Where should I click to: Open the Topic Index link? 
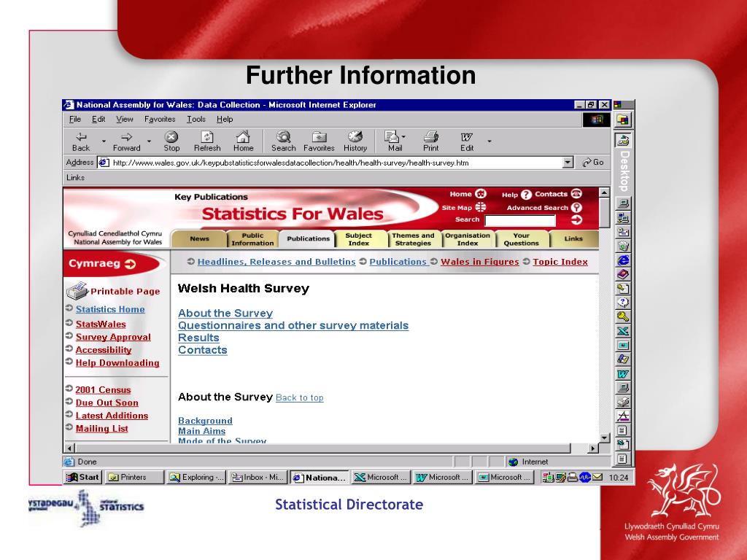tap(560, 262)
